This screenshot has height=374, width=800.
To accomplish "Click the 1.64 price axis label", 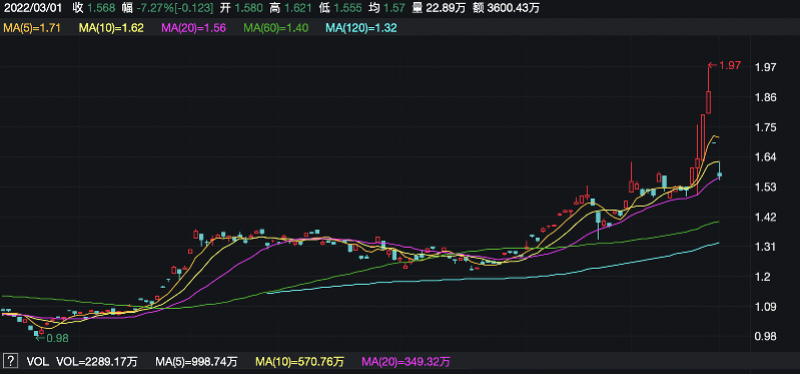I will [767, 157].
